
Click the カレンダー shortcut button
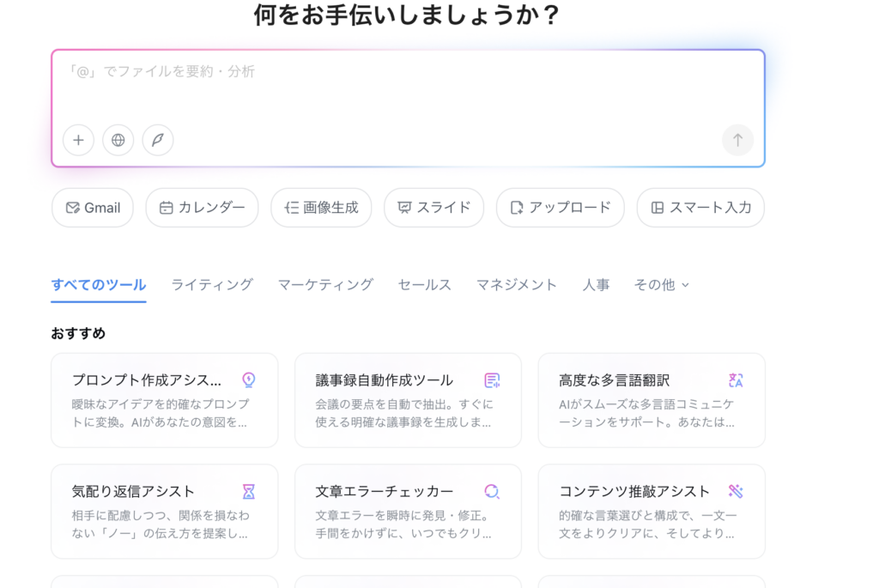202,208
